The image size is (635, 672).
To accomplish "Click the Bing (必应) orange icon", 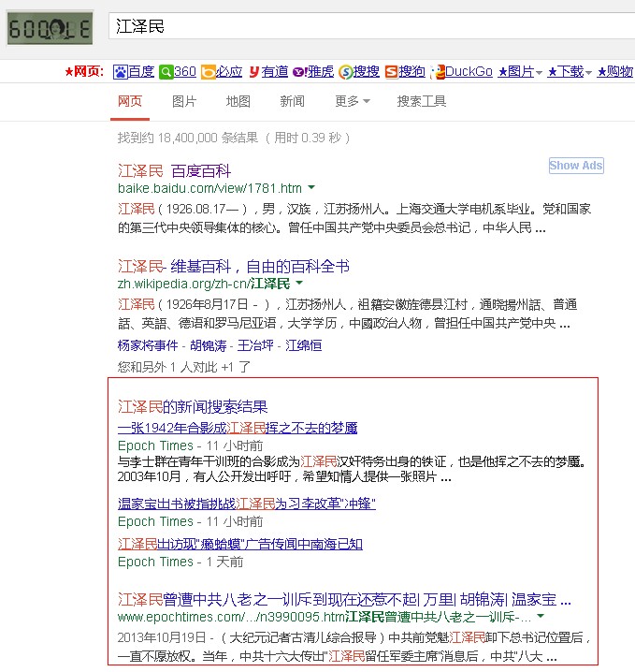I will click(209, 71).
